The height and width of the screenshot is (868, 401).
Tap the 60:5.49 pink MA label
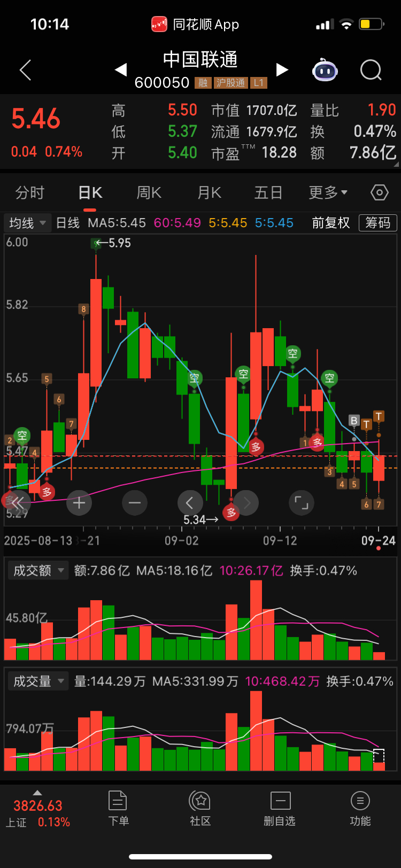point(178,223)
